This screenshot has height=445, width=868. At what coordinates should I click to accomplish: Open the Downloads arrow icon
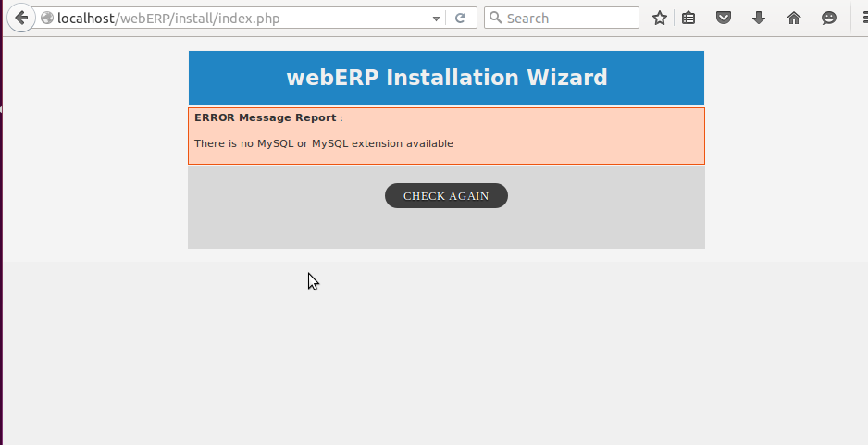(x=759, y=18)
